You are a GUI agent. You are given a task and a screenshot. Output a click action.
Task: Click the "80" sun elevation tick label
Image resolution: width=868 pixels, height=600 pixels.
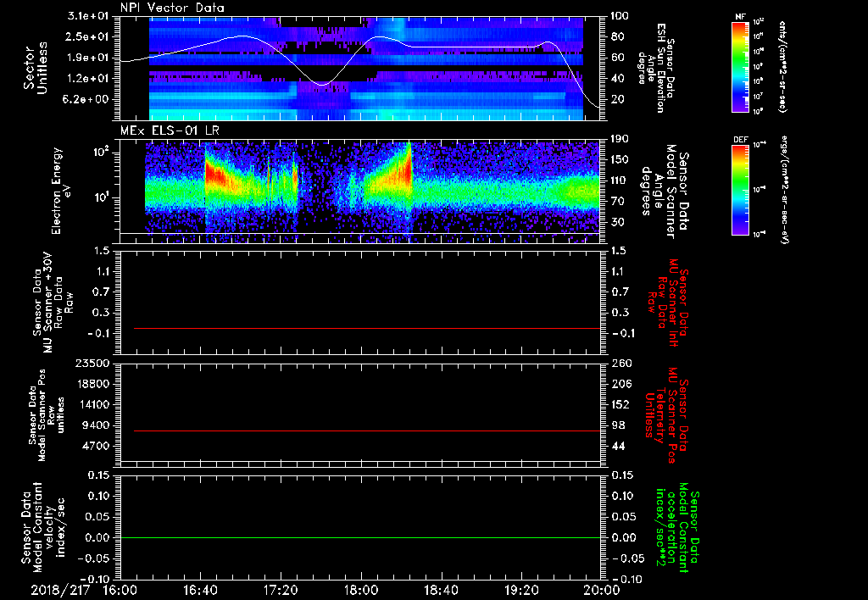coord(617,36)
